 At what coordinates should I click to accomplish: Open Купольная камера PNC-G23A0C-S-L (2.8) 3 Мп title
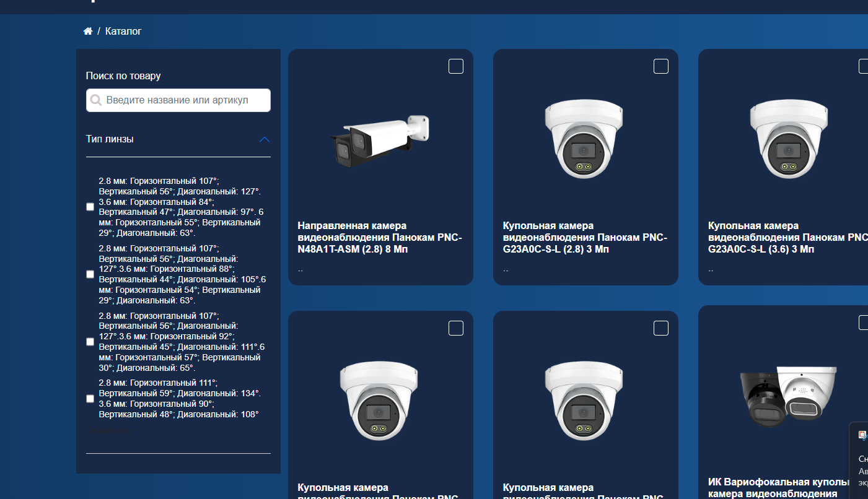[x=585, y=238]
